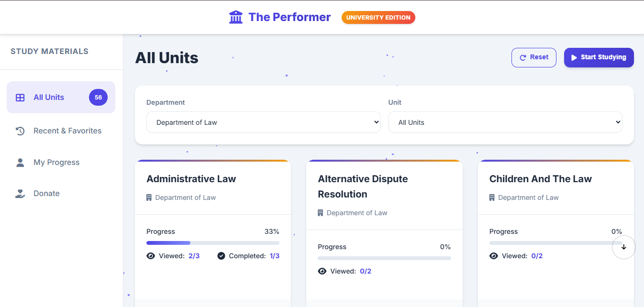Click the university building logo icon

coord(236,17)
